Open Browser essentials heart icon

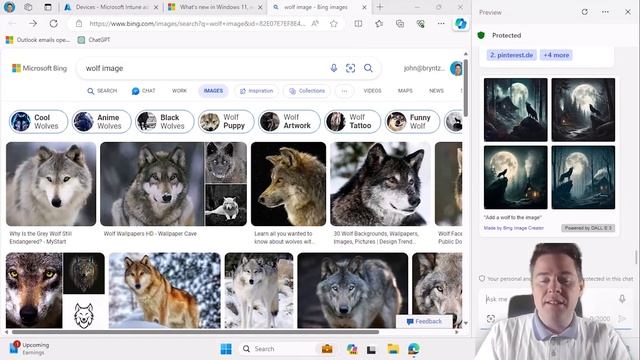(421, 24)
